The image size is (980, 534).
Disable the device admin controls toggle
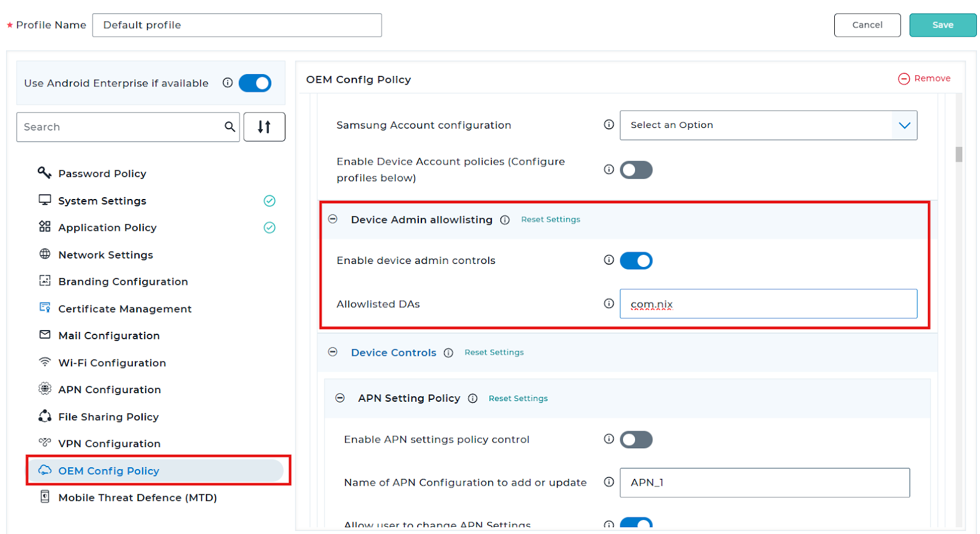click(x=636, y=261)
